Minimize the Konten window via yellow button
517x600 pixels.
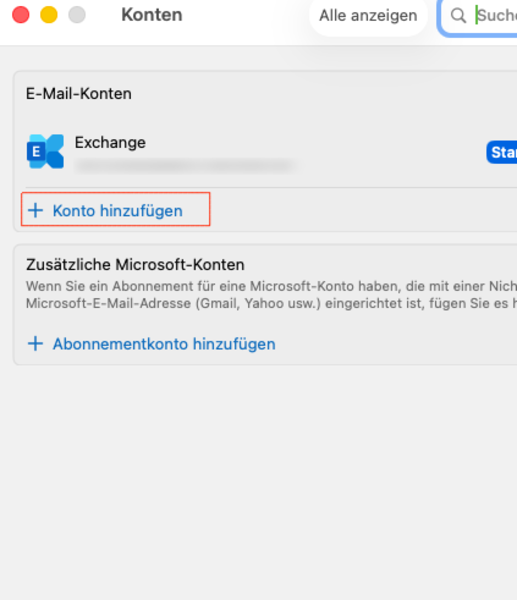[x=49, y=15]
